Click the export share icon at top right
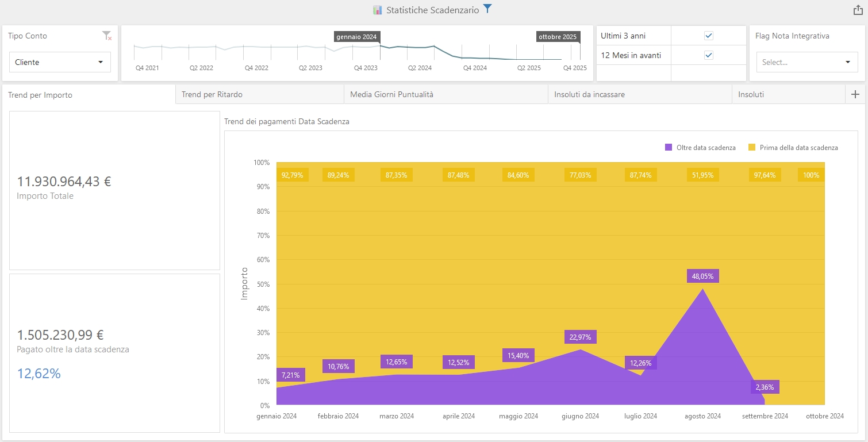 tap(858, 10)
